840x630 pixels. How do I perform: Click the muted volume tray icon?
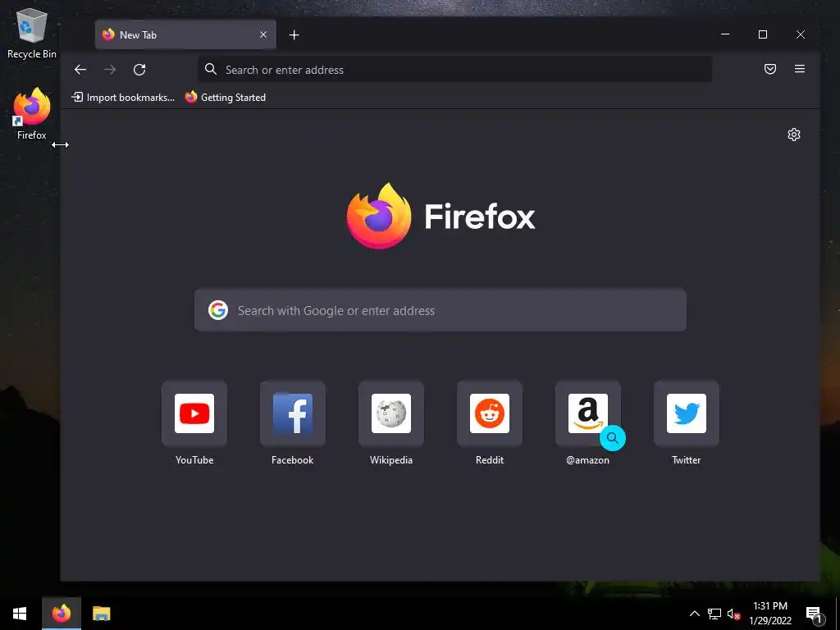coord(734,614)
